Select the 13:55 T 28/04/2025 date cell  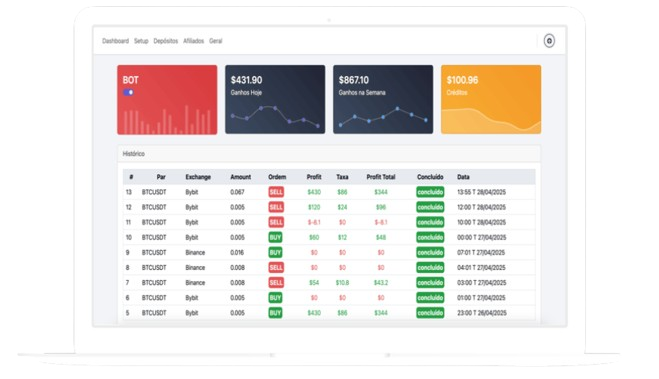[481, 192]
